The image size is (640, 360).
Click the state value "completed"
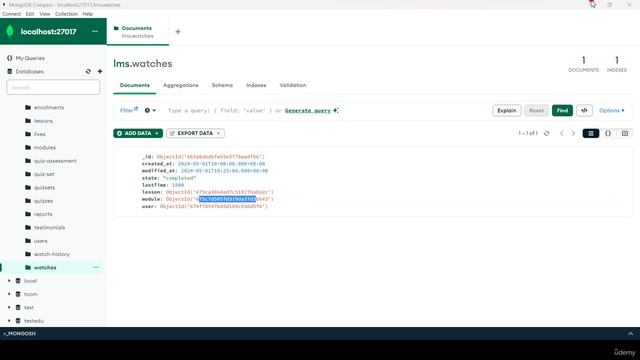(x=179, y=178)
